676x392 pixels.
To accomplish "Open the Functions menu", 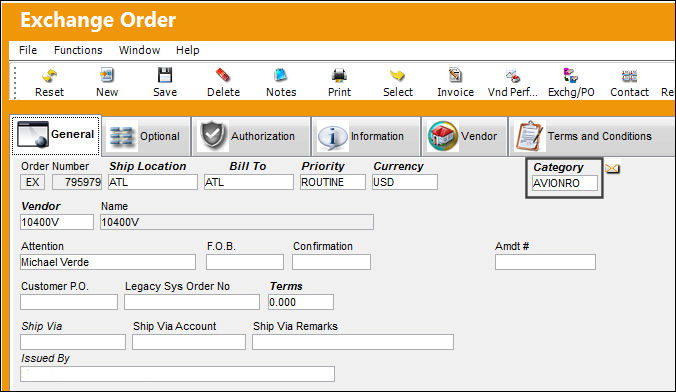I will 78,50.
